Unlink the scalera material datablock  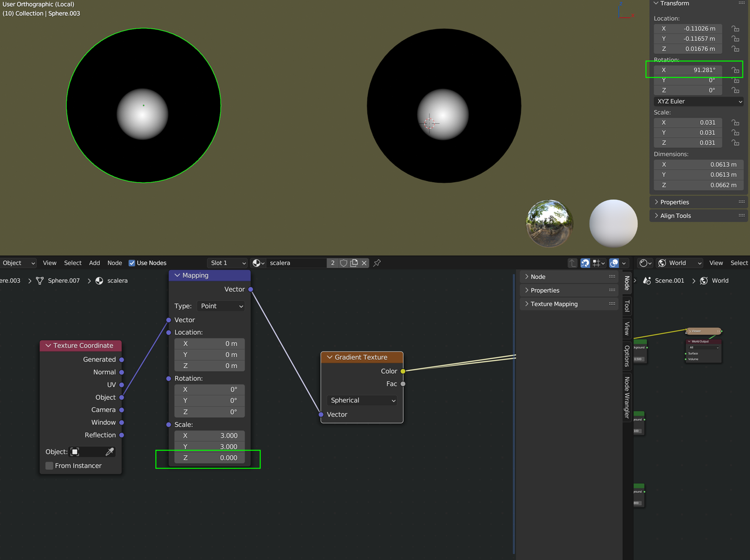tap(364, 263)
